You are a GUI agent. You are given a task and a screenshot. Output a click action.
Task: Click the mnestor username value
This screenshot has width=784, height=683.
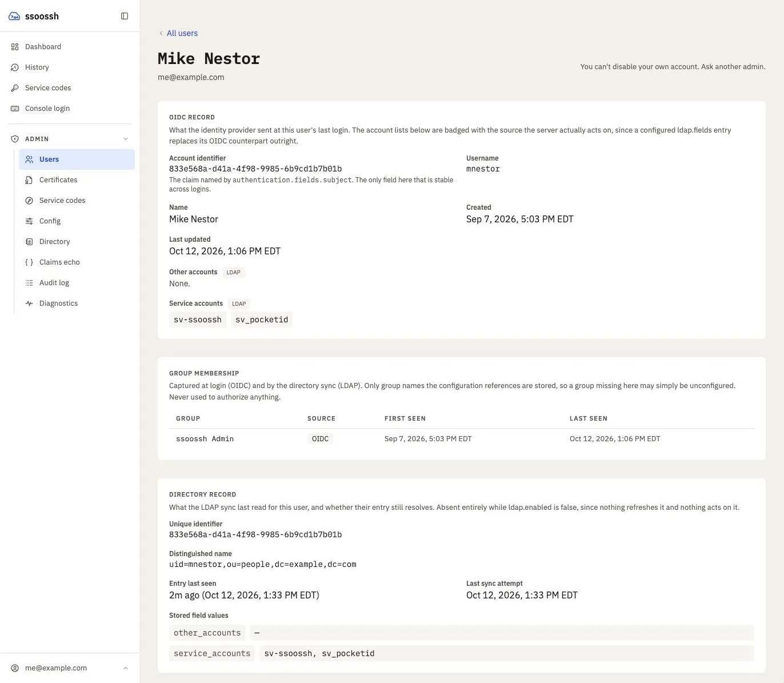click(483, 169)
